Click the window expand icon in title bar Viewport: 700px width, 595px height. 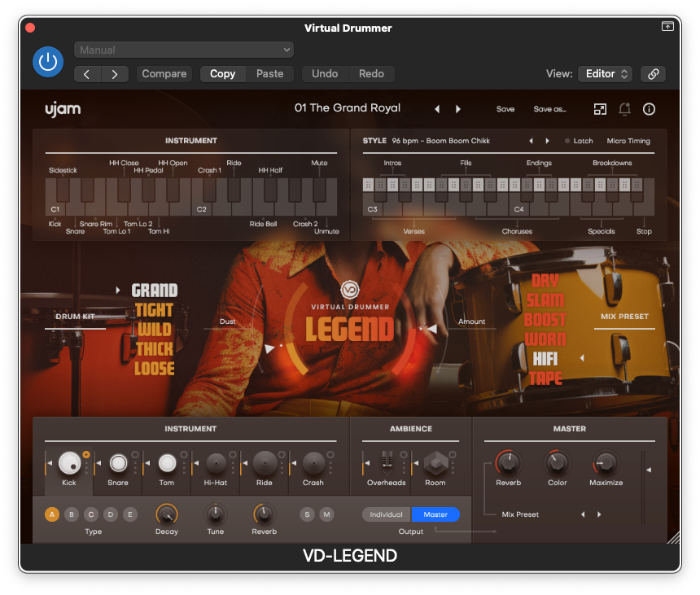pos(667,26)
